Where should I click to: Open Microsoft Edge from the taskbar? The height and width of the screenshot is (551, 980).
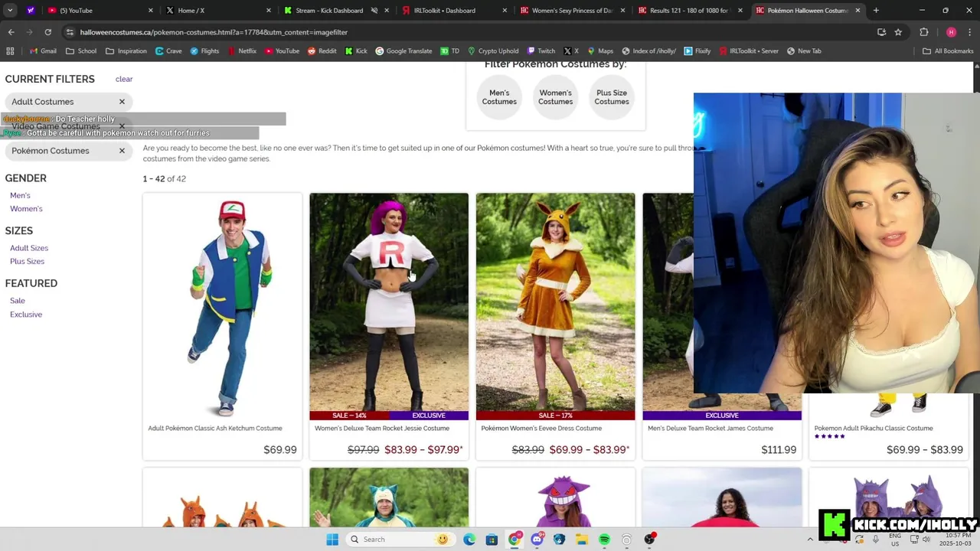(x=469, y=540)
